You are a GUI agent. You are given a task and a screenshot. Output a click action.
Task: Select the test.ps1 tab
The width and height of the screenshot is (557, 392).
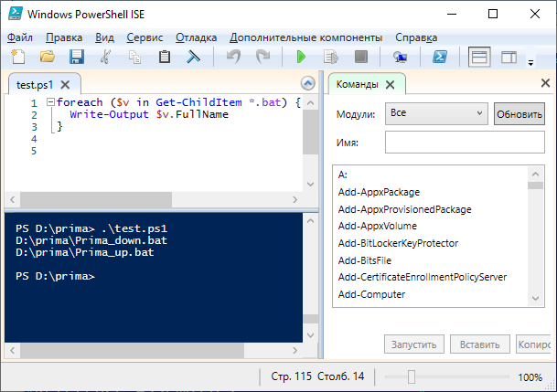coord(35,85)
